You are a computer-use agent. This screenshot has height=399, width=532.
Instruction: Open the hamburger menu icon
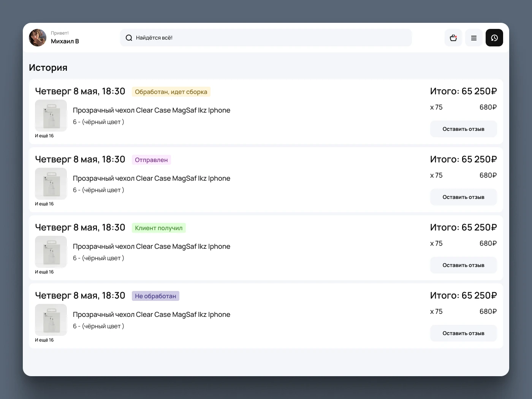pos(473,38)
